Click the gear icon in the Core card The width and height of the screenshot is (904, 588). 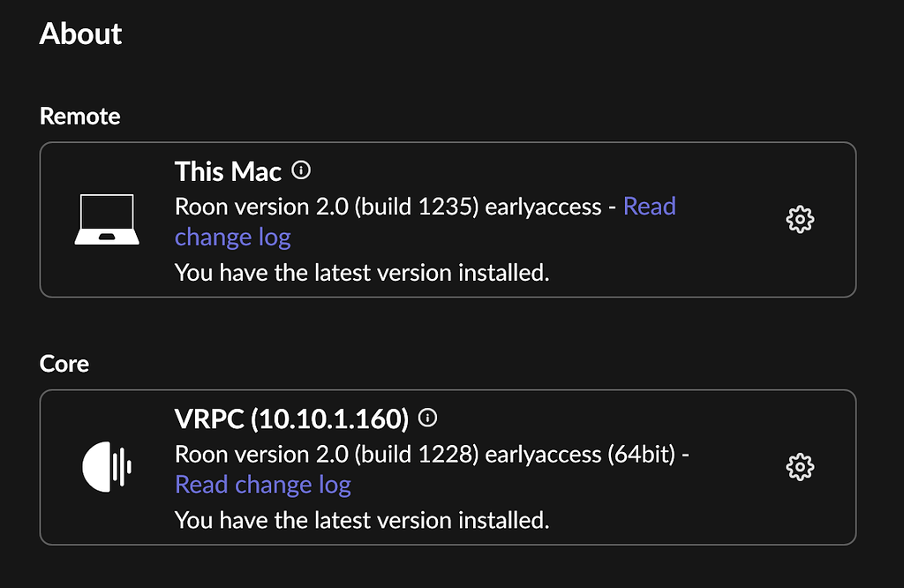tap(799, 467)
